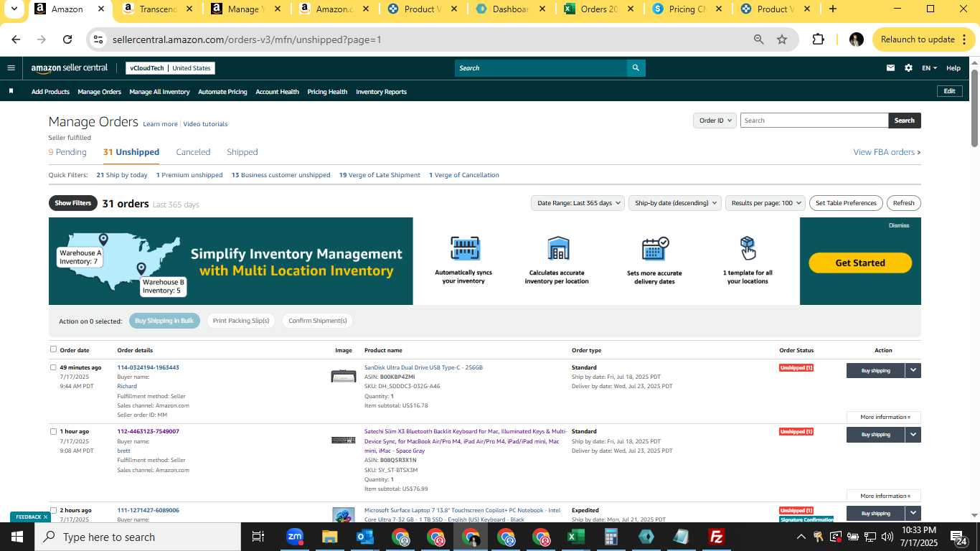Close the FEEDBACK tab with X
The height and width of the screenshot is (551, 980).
click(x=45, y=517)
